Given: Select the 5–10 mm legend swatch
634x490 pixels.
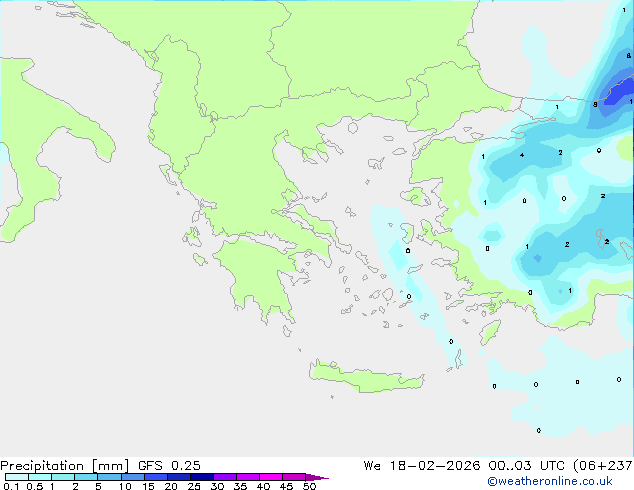Looking at the screenshot, I should pos(109,477).
